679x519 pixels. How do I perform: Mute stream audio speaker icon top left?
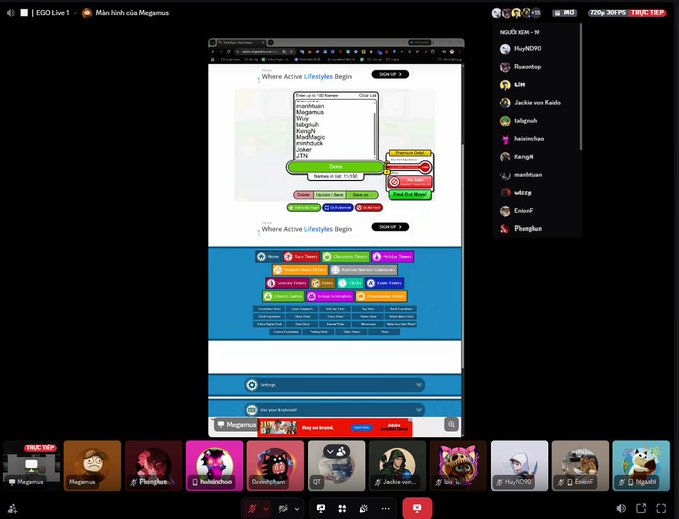click(x=10, y=13)
